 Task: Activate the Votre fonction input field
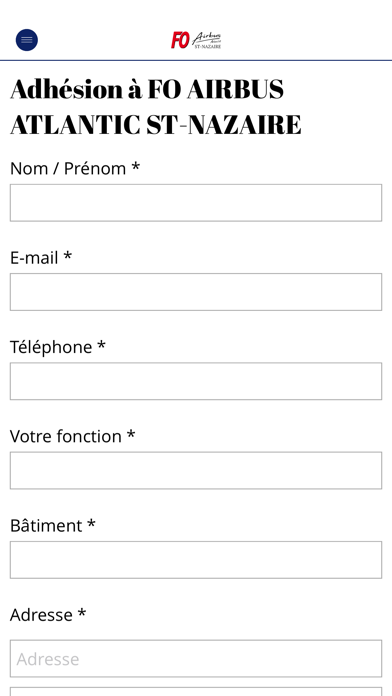tap(196, 471)
